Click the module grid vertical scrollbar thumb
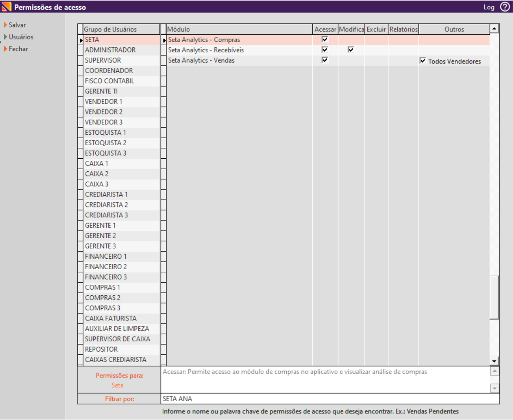 coord(494,297)
